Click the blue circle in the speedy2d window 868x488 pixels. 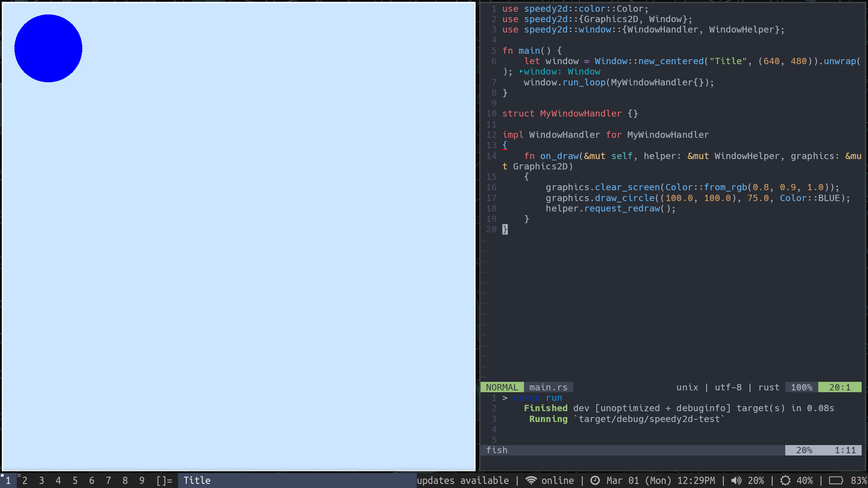(48, 48)
